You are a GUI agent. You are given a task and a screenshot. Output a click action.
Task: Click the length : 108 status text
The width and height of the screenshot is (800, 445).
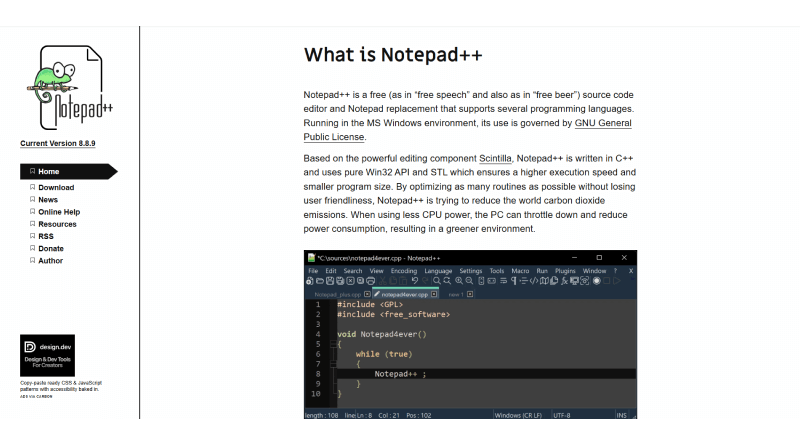coord(321,415)
